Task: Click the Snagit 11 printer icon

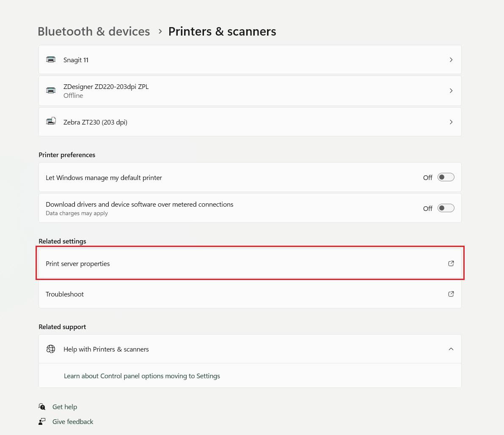Action: pos(51,60)
